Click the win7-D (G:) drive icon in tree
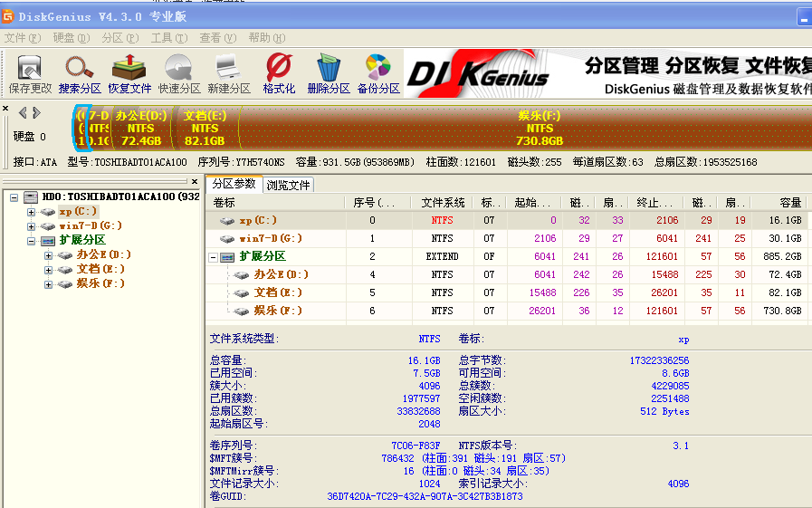 pyautogui.click(x=48, y=226)
